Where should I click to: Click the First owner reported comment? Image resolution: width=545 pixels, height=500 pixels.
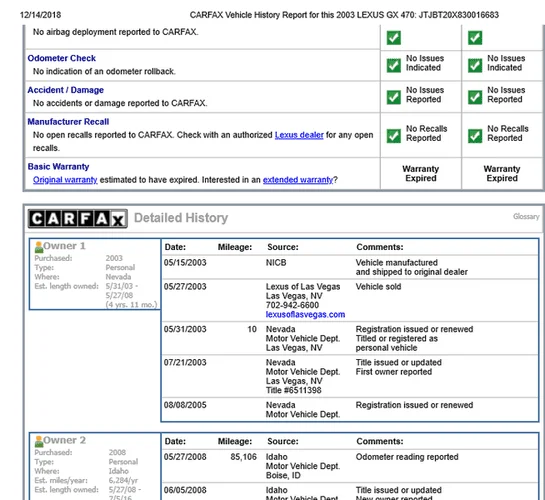tap(393, 372)
